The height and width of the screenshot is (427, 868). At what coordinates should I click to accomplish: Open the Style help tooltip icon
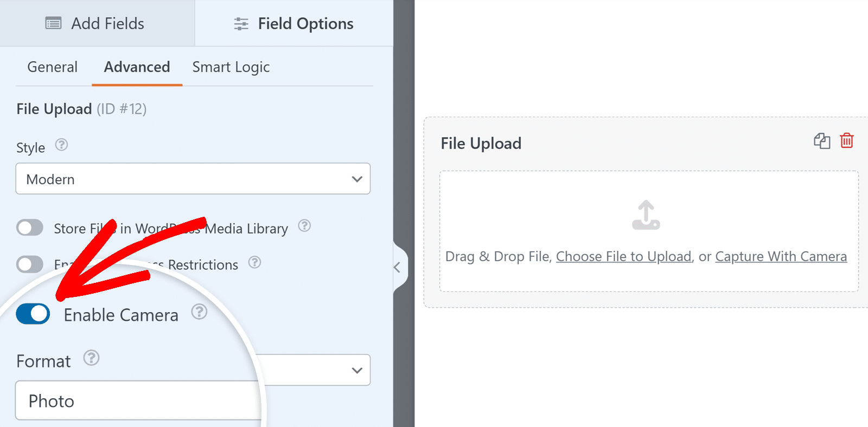[61, 145]
